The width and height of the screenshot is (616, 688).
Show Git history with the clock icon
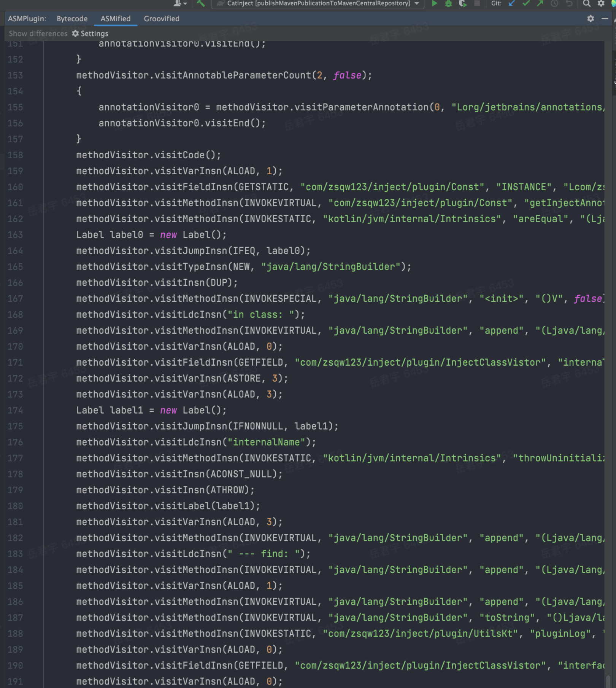pos(554,3)
